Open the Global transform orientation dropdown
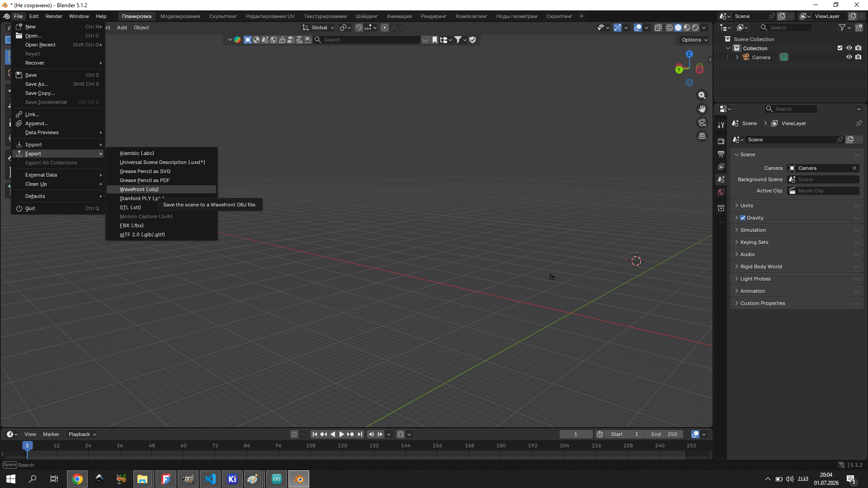Viewport: 868px width, 488px height. pyautogui.click(x=319, y=28)
